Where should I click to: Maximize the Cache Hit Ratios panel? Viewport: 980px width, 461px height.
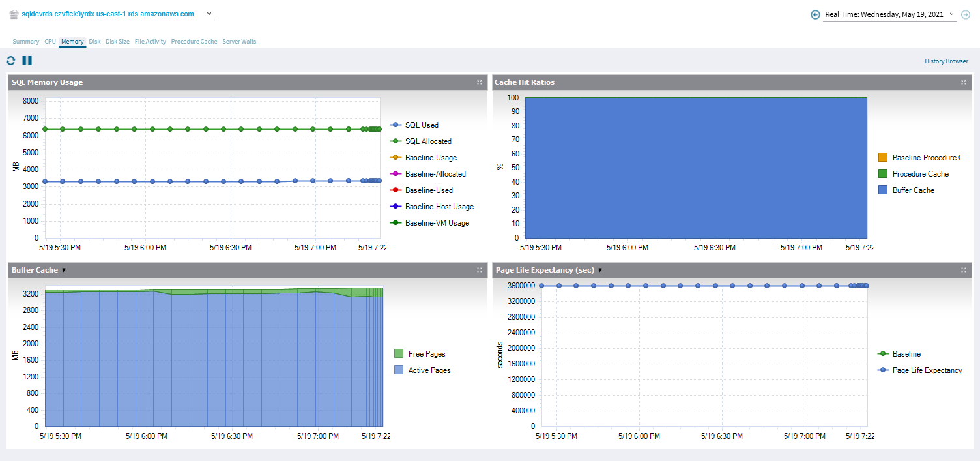[964, 82]
